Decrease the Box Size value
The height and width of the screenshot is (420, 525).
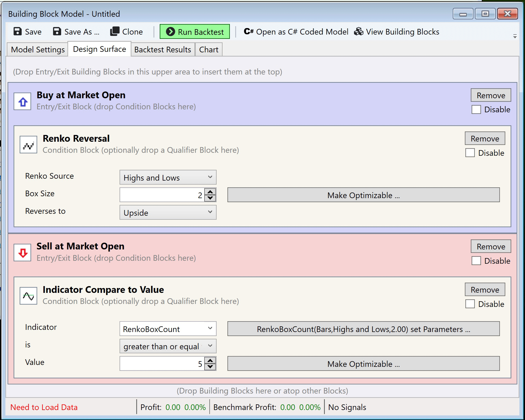[x=210, y=198]
